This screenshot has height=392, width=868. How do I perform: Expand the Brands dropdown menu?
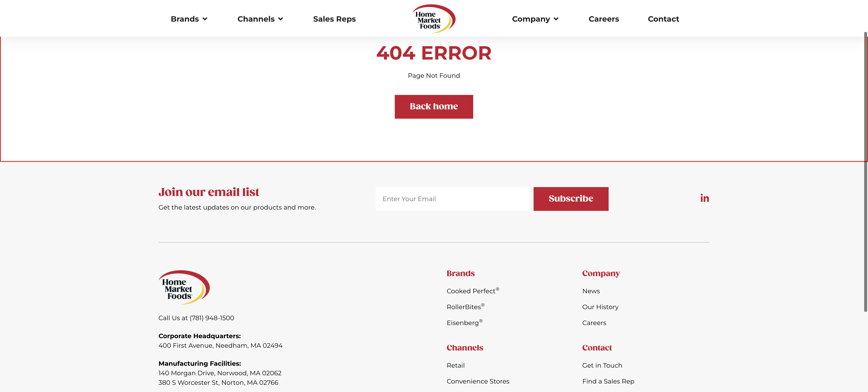(x=189, y=19)
